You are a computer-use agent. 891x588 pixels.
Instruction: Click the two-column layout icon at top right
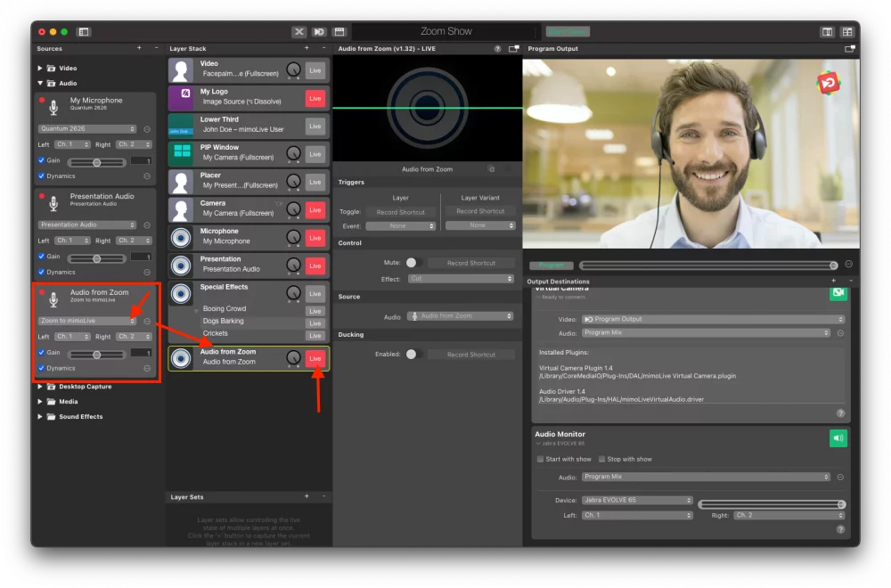(x=828, y=32)
